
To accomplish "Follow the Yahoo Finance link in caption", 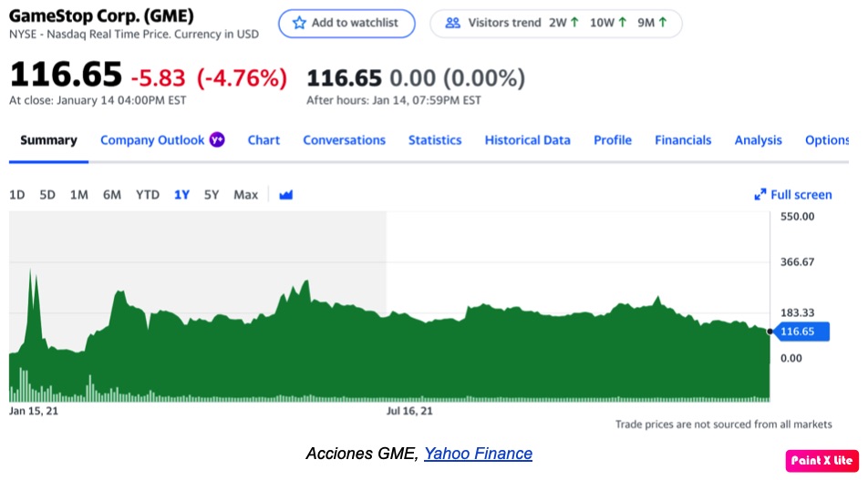I will (479, 454).
